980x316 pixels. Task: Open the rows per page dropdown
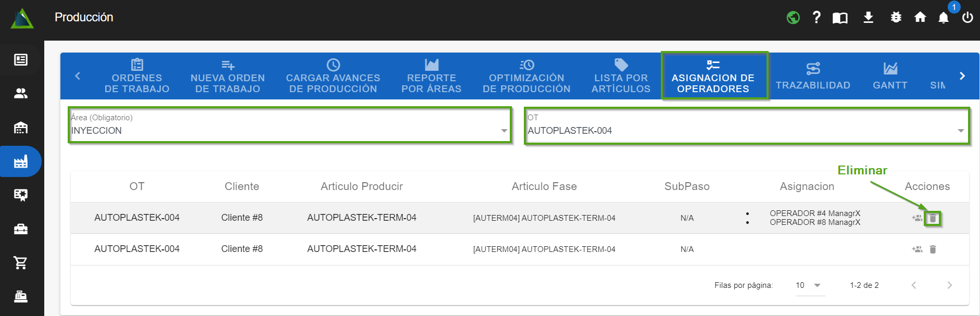809,285
